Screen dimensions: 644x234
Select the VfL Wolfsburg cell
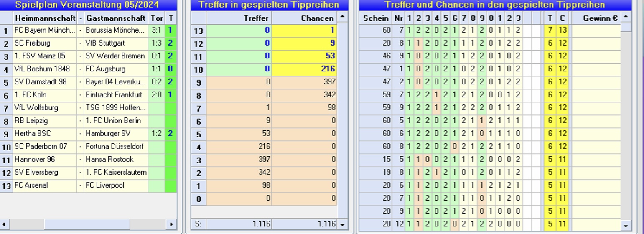[45, 108]
